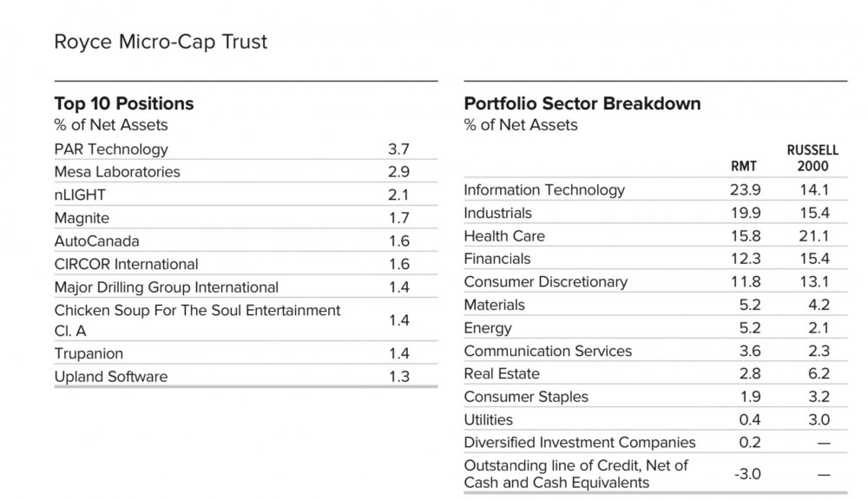868x501 pixels.
Task: Select the PAR Technology row label
Action: [111, 149]
